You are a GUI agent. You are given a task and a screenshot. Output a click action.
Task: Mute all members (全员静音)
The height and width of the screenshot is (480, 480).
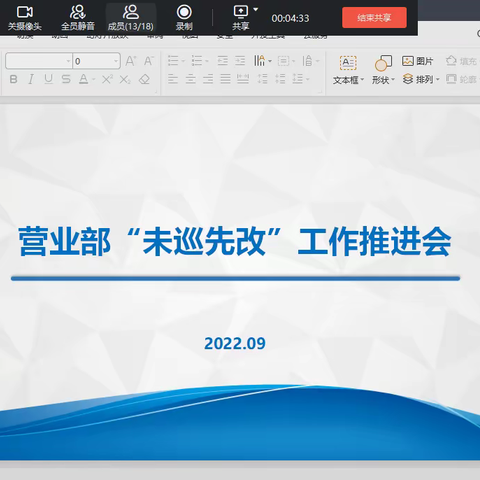point(78,18)
